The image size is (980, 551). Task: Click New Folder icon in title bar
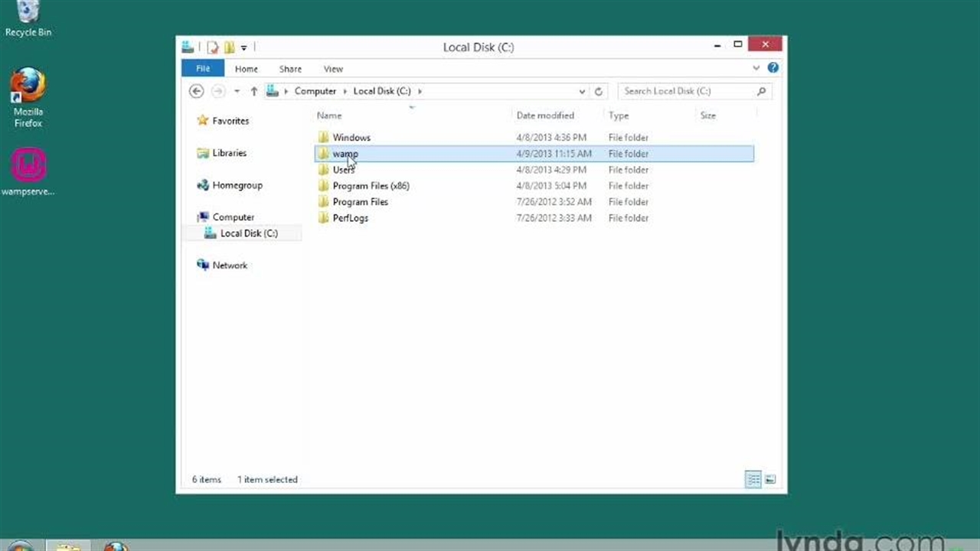pyautogui.click(x=229, y=47)
